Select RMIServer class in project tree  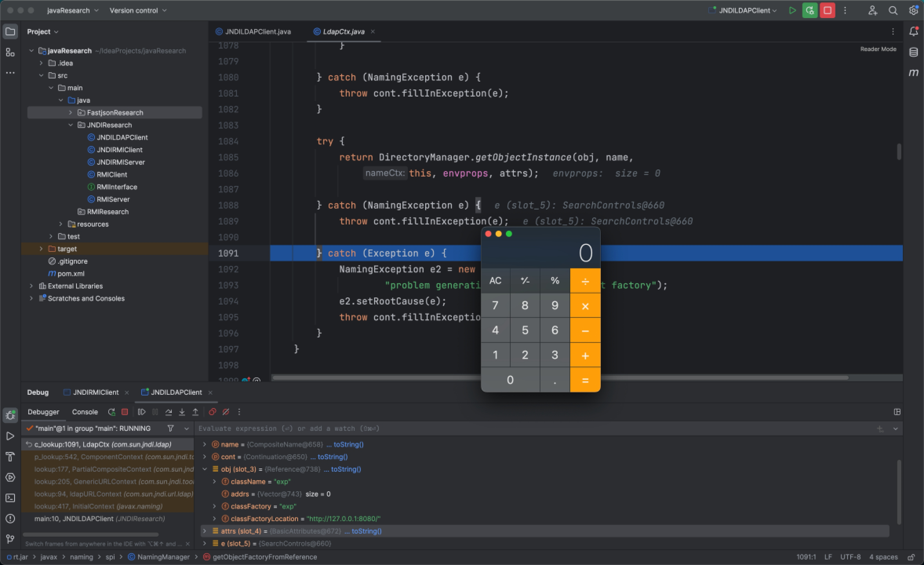113,199
